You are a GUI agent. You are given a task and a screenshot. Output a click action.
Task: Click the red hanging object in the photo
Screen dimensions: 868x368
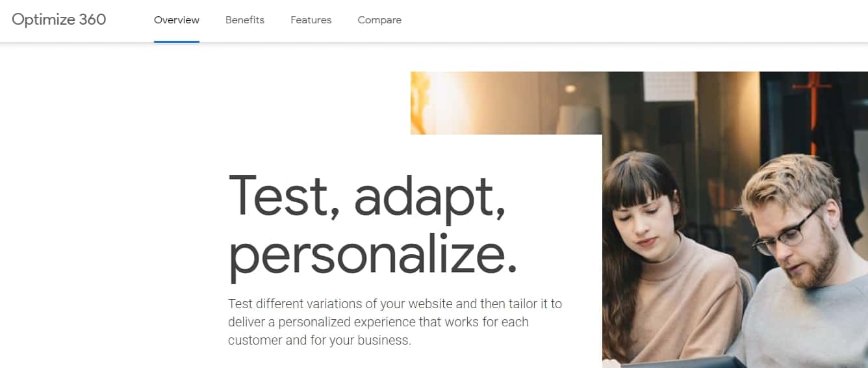pyautogui.click(x=812, y=98)
